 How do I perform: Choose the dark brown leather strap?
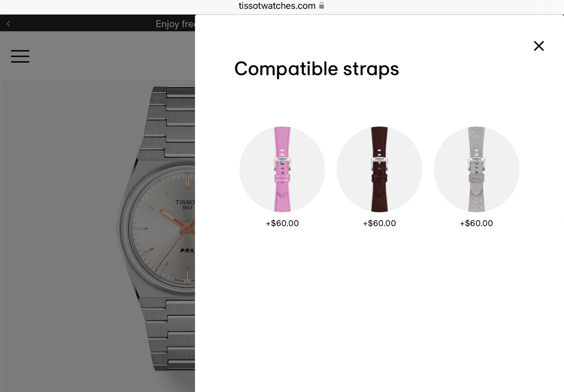click(379, 170)
